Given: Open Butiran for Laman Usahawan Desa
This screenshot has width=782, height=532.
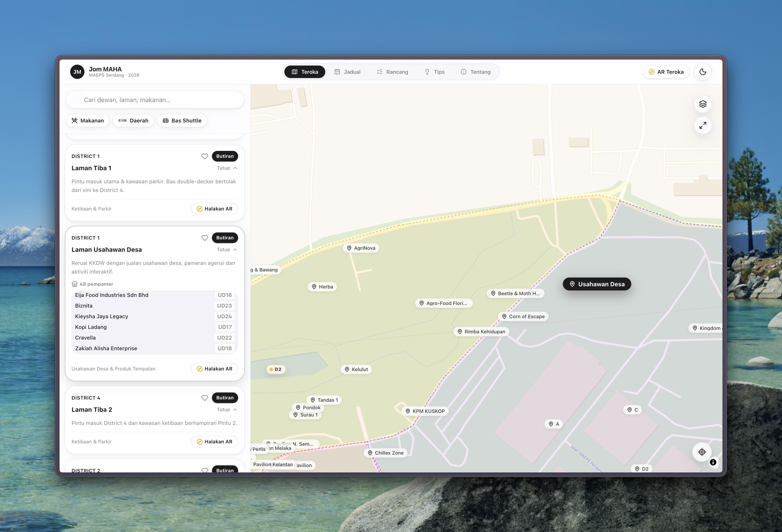Looking at the screenshot, I should 225,238.
